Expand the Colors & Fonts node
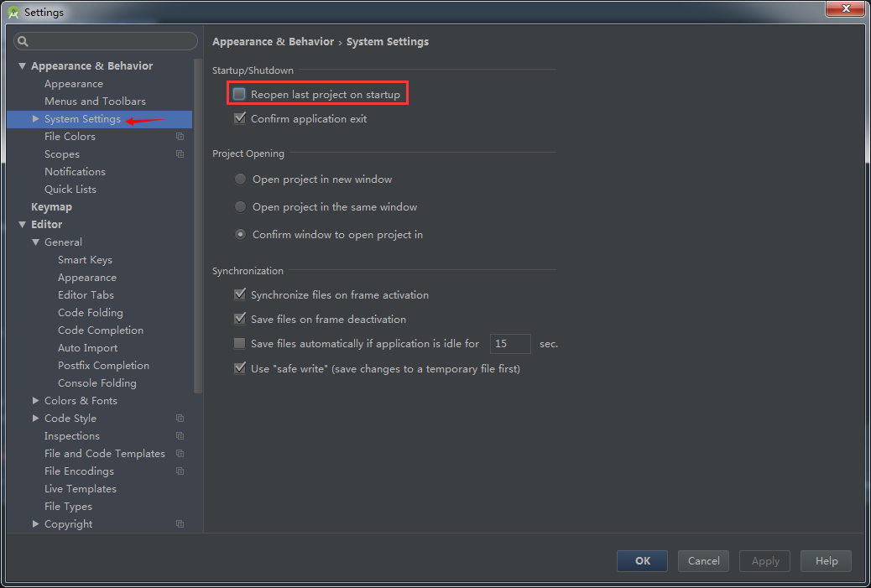The height and width of the screenshot is (588, 871). pyautogui.click(x=35, y=400)
